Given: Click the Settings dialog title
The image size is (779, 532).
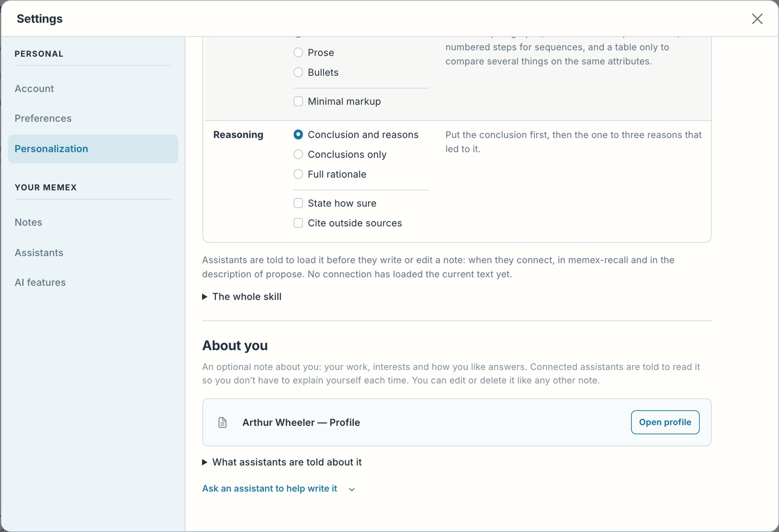Looking at the screenshot, I should pyautogui.click(x=39, y=19).
